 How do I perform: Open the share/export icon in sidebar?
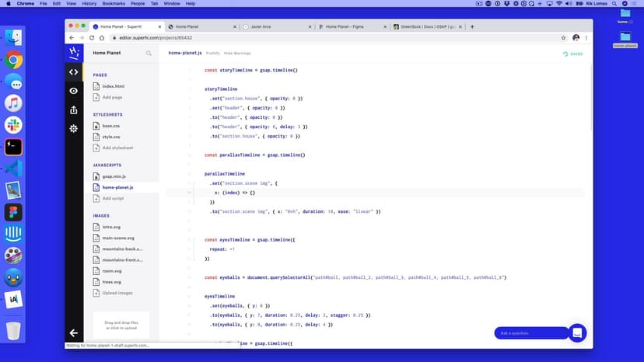point(74,110)
